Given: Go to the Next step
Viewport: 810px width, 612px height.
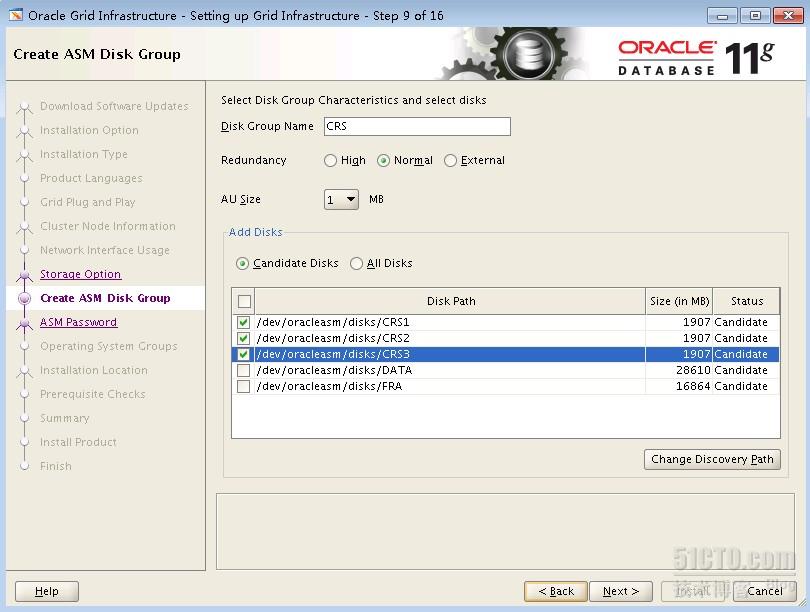Looking at the screenshot, I should 621,591.
